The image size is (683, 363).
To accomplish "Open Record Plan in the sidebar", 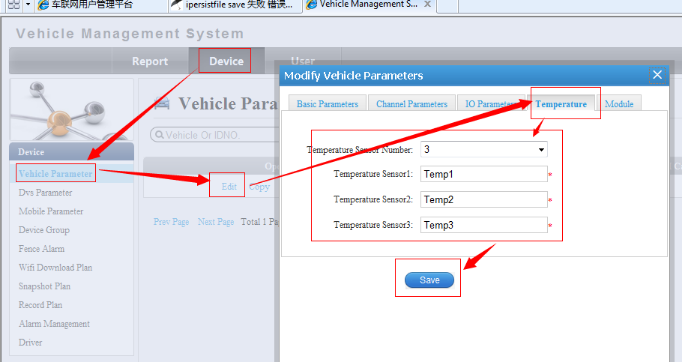I will (x=41, y=305).
